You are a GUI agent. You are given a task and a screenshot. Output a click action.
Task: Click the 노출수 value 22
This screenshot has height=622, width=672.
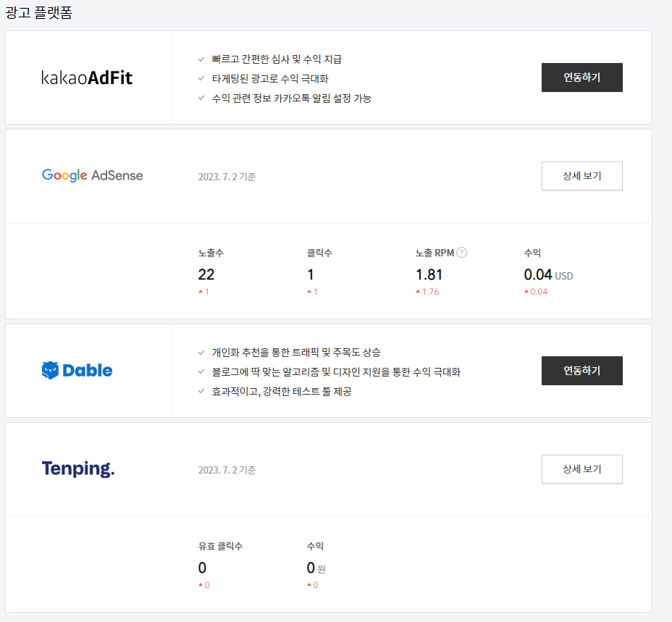pyautogui.click(x=206, y=274)
